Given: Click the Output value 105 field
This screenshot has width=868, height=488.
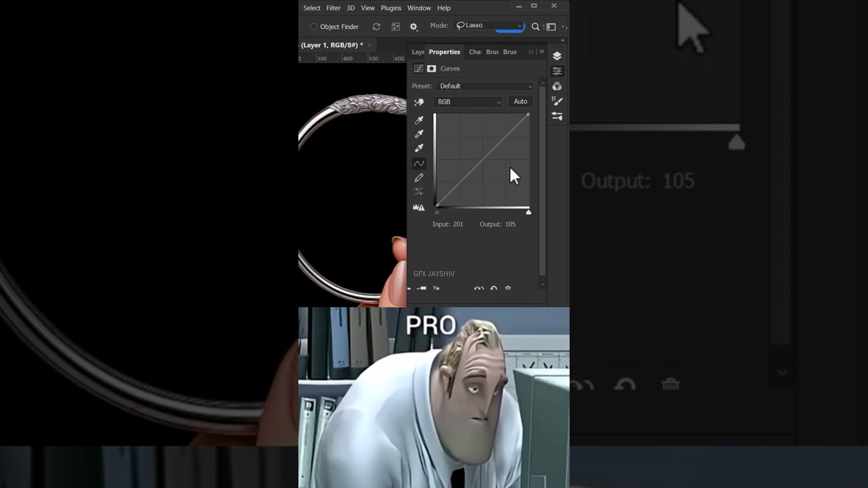Looking at the screenshot, I should click(510, 224).
